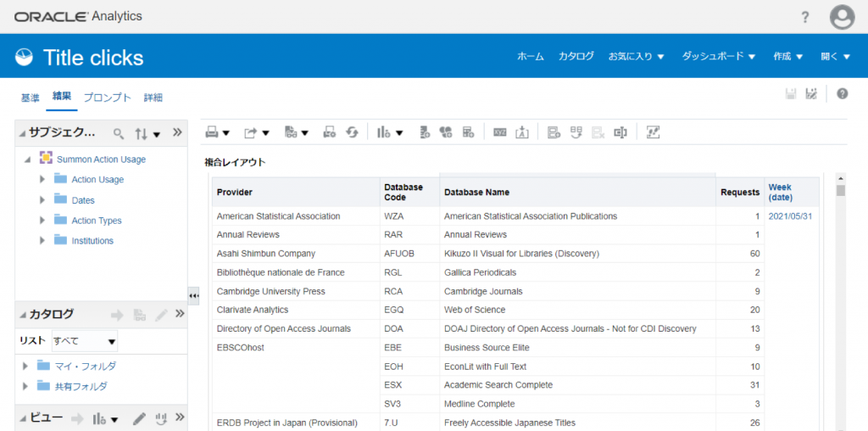Viewport: 868px width, 431px height.
Task: Switch to the 基準 tab
Action: [31, 98]
